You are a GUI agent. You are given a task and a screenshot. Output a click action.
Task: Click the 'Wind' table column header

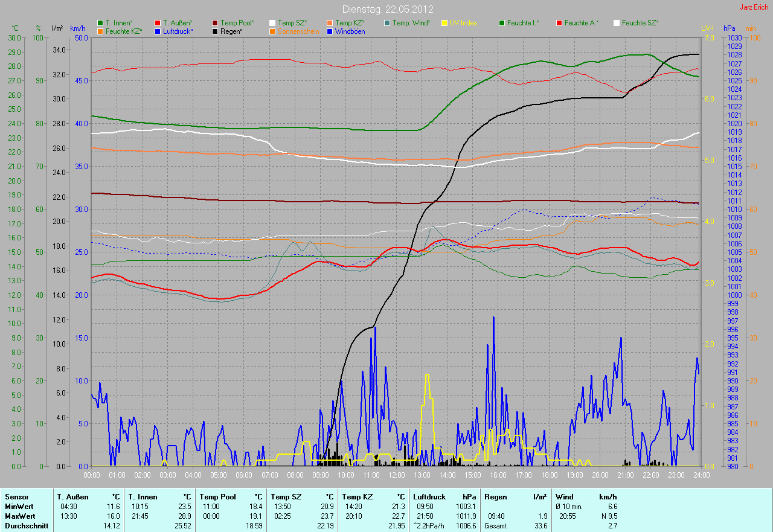(x=565, y=497)
